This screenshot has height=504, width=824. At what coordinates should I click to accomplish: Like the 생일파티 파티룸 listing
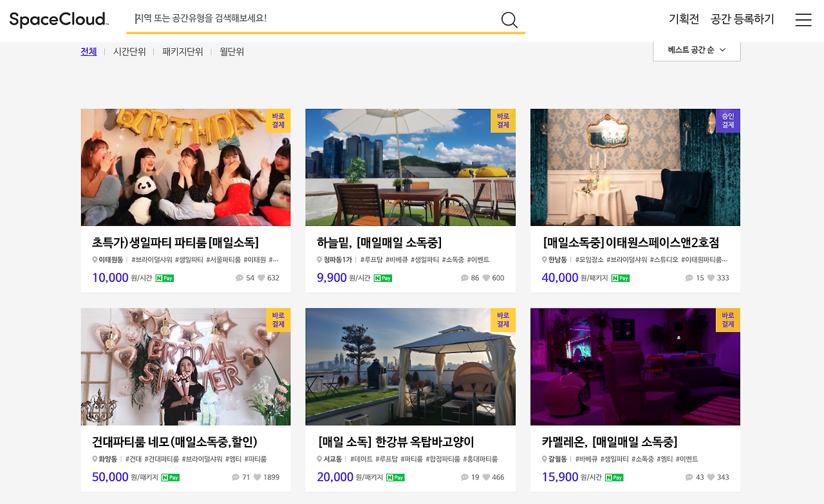click(x=260, y=277)
